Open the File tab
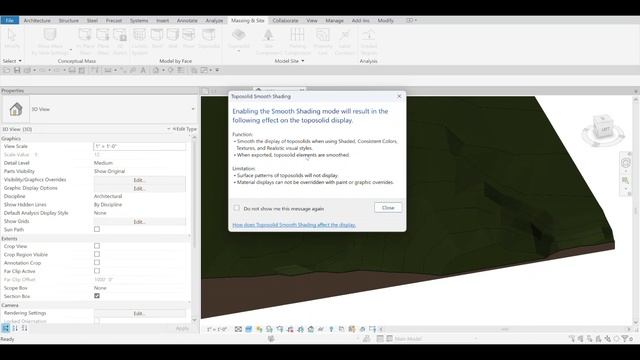This screenshot has height=360, width=640. pyautogui.click(x=9, y=20)
